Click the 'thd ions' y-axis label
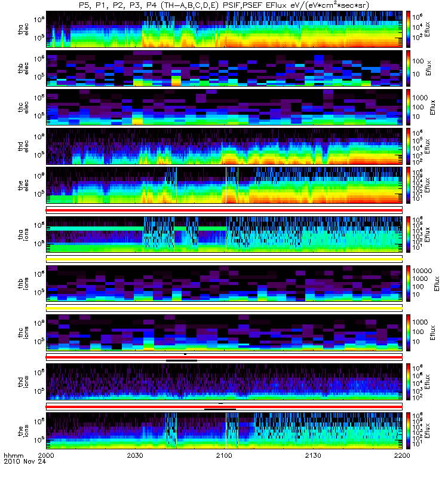This screenshot has width=448, height=478. [x=23, y=382]
